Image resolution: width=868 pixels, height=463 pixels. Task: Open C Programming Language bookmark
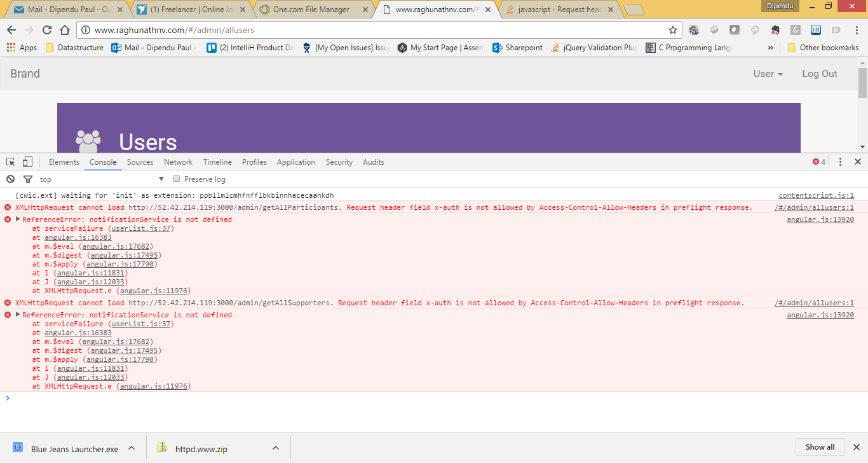[x=689, y=48]
